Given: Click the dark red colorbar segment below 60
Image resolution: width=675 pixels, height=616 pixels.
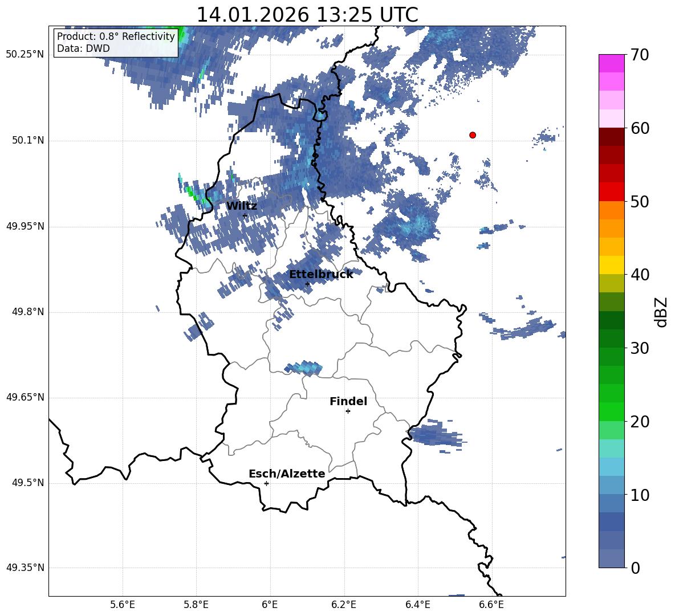Looking at the screenshot, I should pos(611,137).
